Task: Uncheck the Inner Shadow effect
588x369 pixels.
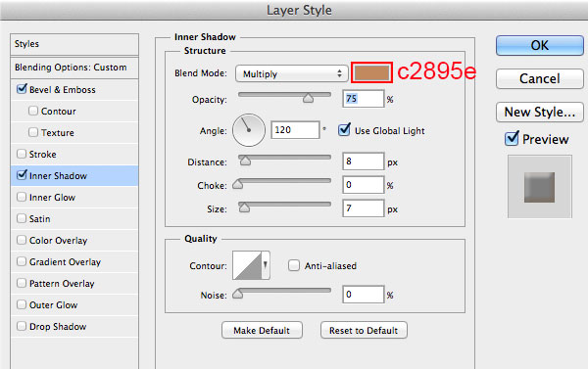Action: [22, 175]
